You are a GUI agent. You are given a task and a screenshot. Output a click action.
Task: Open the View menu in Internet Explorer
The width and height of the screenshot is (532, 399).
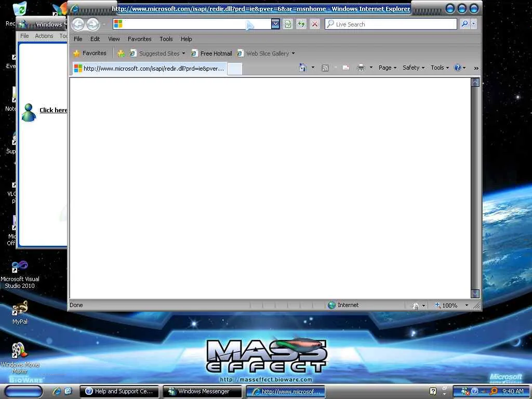(x=114, y=39)
